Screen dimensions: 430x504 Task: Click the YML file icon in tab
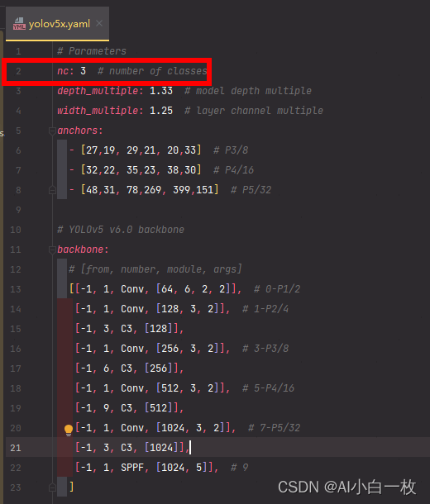point(19,24)
